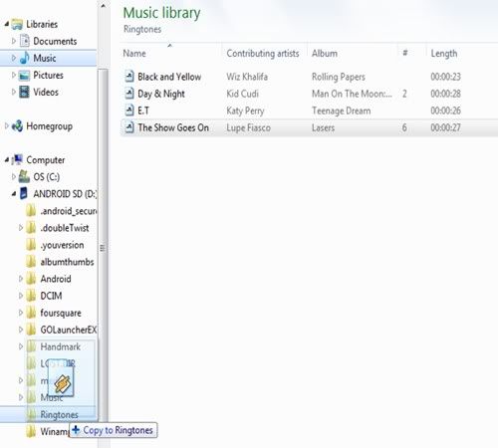Image resolution: width=498 pixels, height=448 pixels.
Task: Expand the GOLauncherEX folder node
Action: [x=21, y=330]
